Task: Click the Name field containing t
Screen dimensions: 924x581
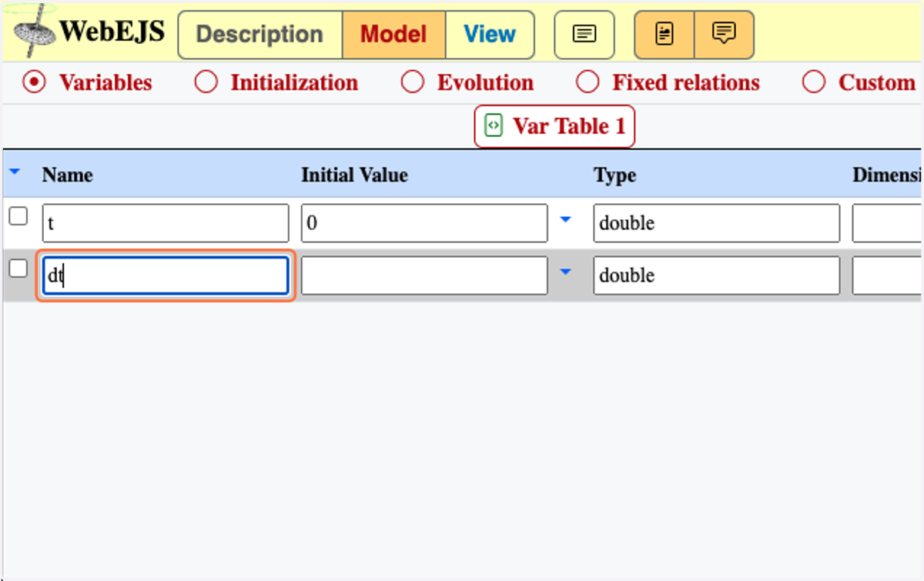Action: coord(166,223)
